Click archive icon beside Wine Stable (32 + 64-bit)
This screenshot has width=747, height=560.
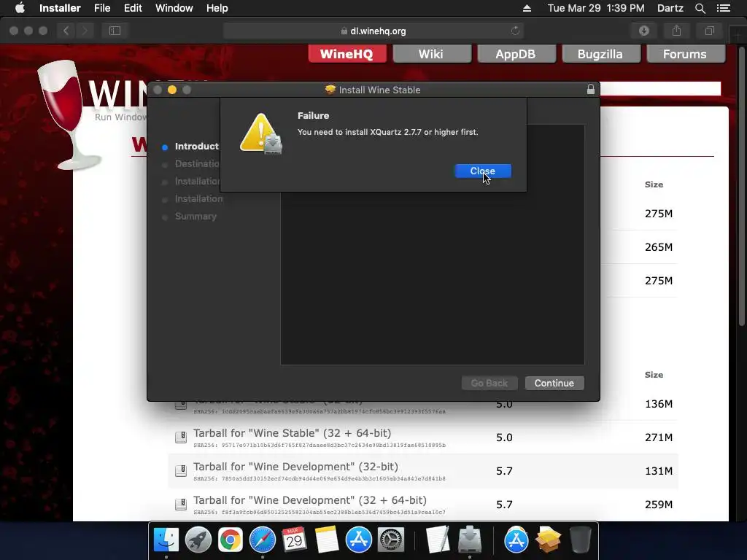click(x=181, y=437)
